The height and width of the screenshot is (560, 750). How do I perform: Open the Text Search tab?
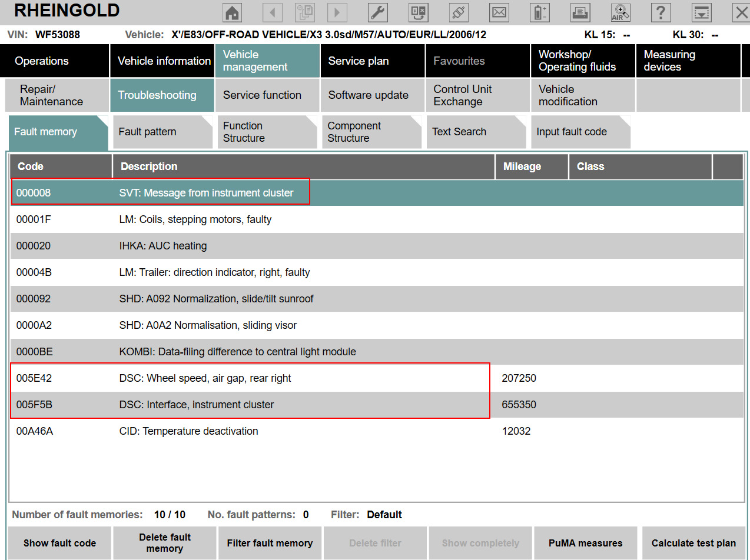coord(476,132)
